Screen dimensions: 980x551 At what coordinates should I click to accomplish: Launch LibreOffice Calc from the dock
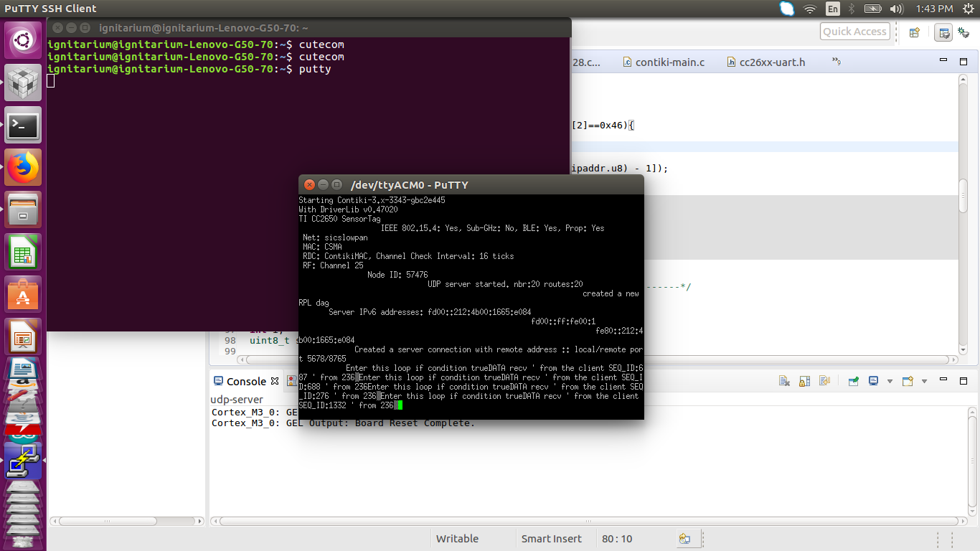coord(23,253)
